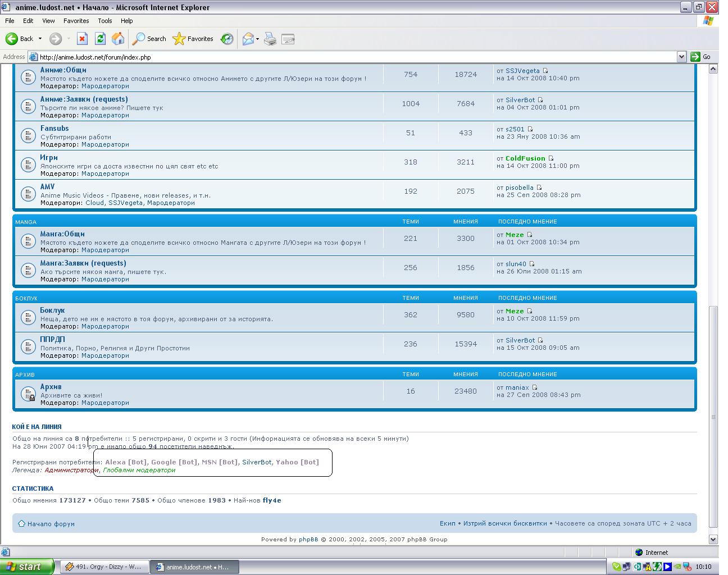Viewport: 728px width, 575px height.
Task: Open the Манга:Общи forum link
Action: pyautogui.click(x=62, y=234)
